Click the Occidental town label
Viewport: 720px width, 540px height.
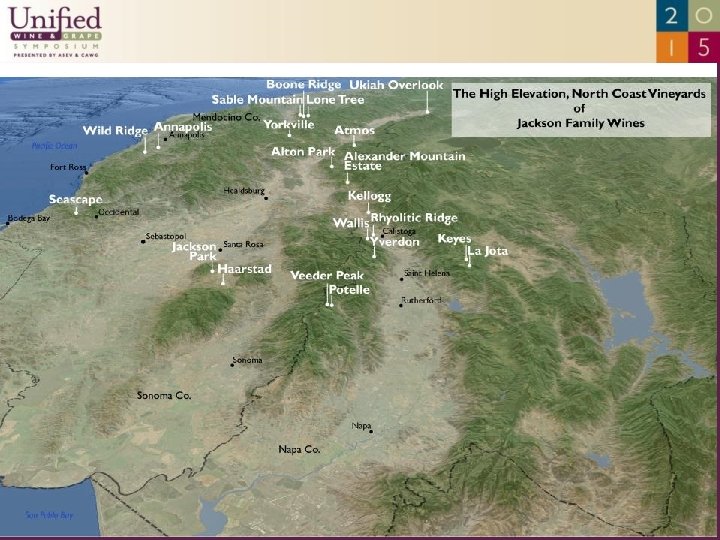tap(119, 212)
